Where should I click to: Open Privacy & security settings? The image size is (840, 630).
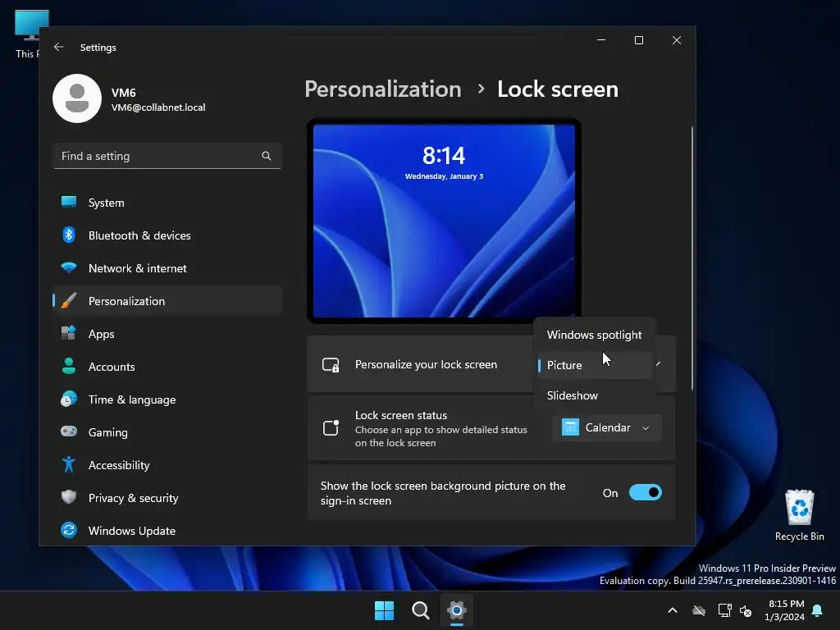(x=167, y=498)
